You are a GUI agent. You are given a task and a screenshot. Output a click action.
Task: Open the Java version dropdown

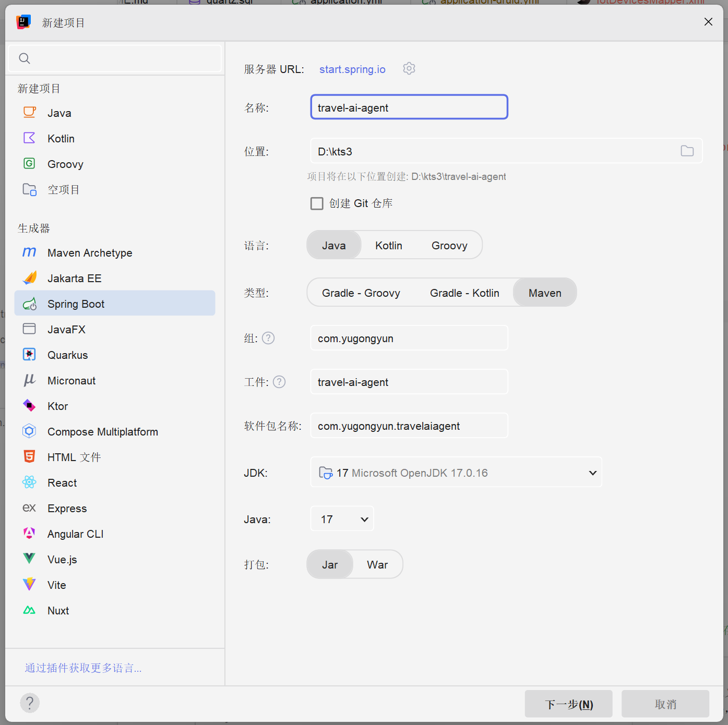[x=342, y=519]
